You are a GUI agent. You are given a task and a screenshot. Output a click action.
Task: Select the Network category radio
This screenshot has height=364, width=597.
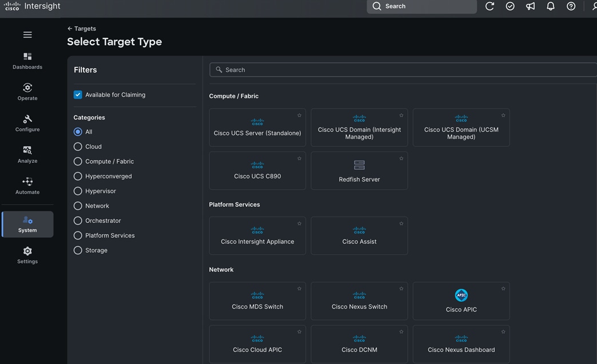point(78,206)
